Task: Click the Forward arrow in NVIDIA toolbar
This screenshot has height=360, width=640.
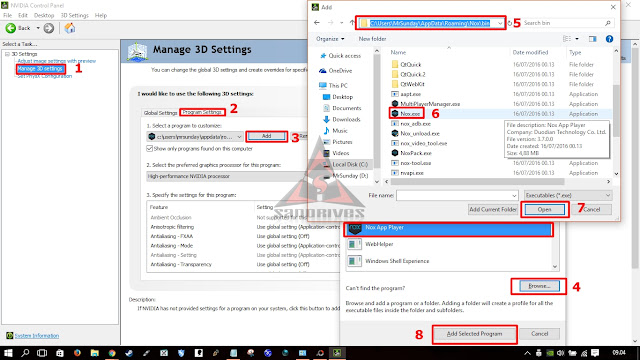Action: 49,28
